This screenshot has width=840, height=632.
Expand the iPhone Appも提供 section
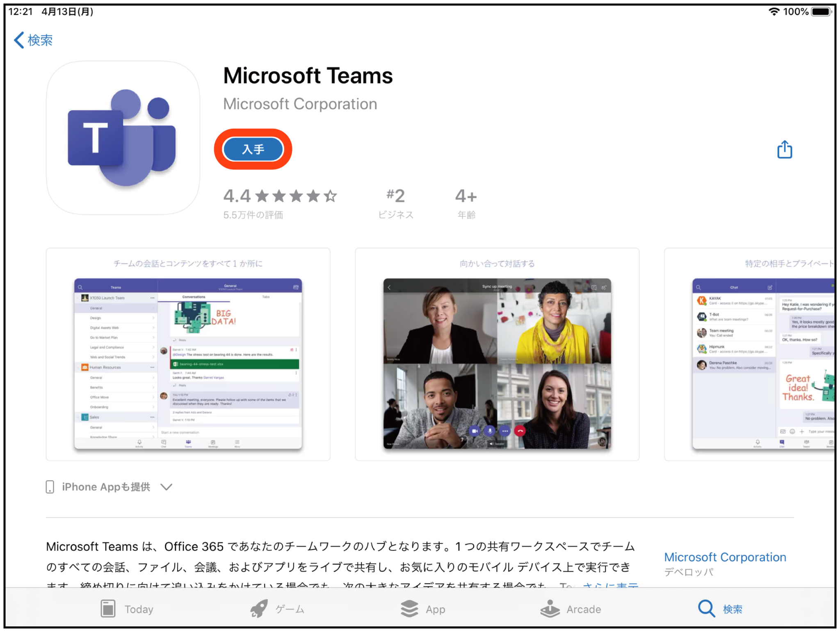click(109, 487)
